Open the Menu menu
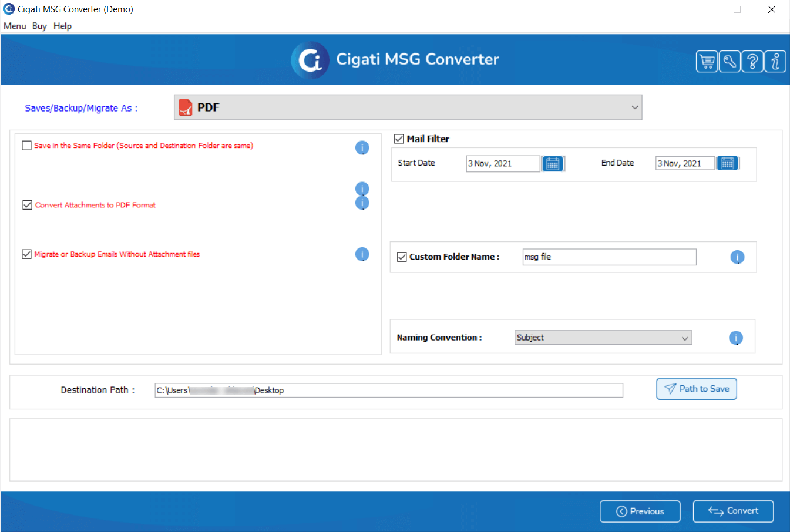The image size is (790, 532). click(15, 26)
